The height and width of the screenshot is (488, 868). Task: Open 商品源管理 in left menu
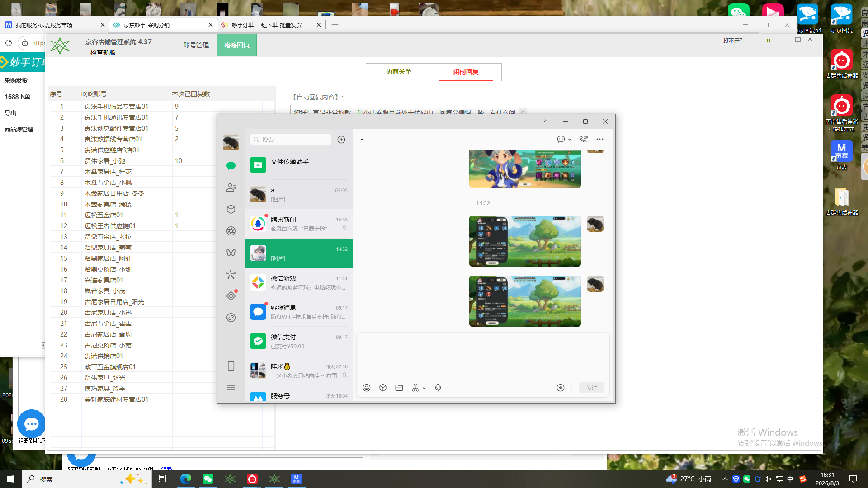point(19,129)
